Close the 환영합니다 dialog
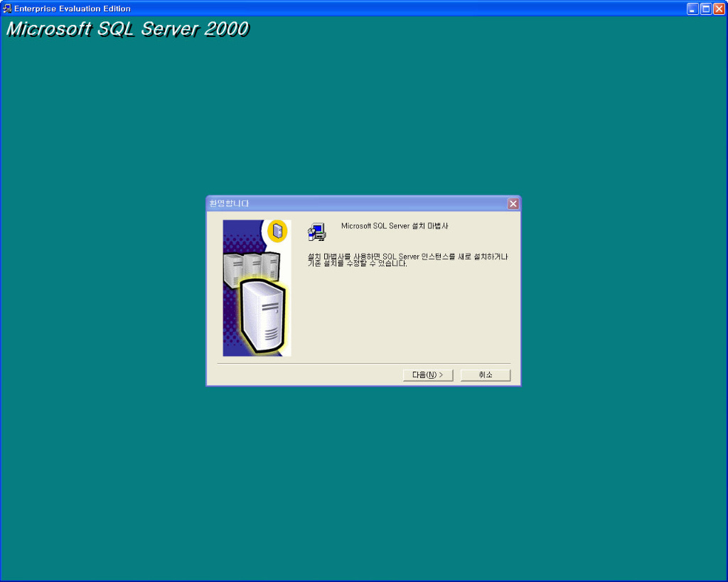Image resolution: width=728 pixels, height=582 pixels. (x=513, y=204)
